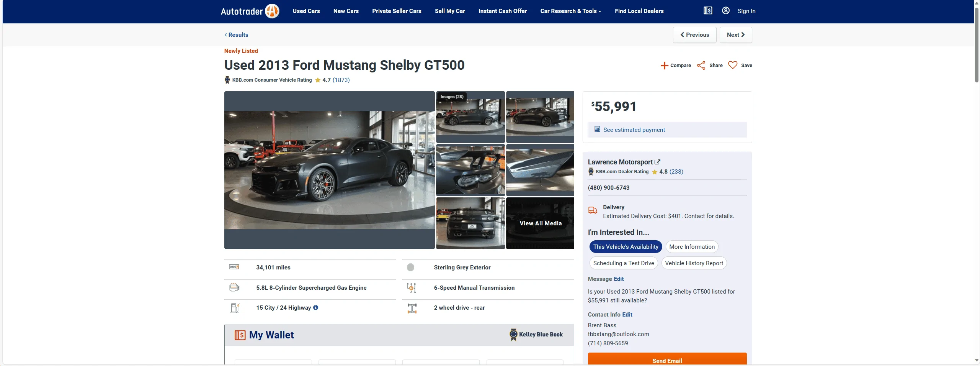Screen dimensions: 980x366
Task: Click View All Media thumbnail
Action: pyautogui.click(x=540, y=223)
